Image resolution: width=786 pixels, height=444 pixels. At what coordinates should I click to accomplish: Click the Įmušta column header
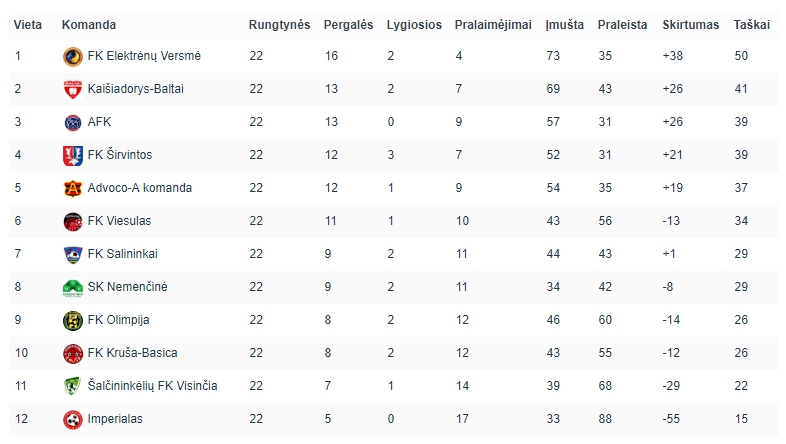point(564,25)
